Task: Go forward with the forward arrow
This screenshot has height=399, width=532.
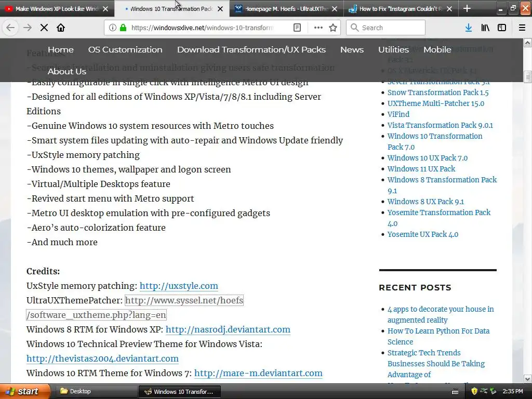Action: [x=28, y=28]
